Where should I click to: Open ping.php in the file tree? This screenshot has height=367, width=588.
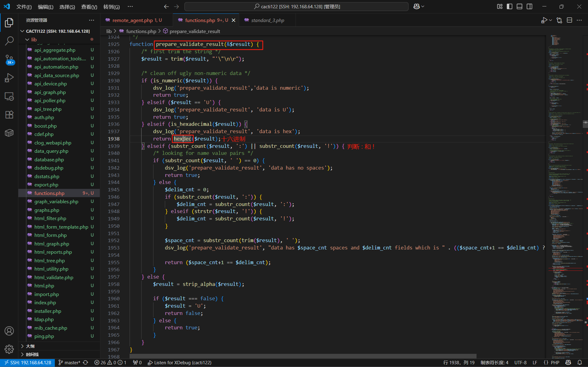pyautogui.click(x=44, y=336)
